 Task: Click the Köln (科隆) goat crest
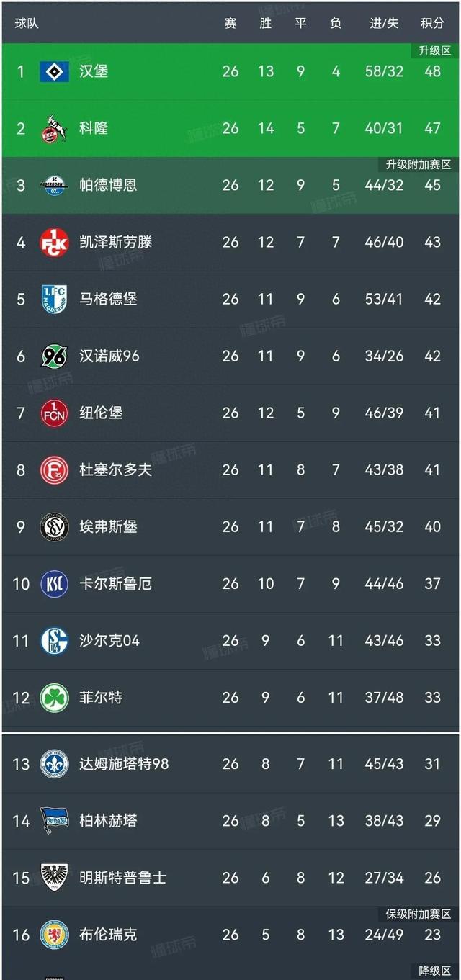tap(54, 128)
